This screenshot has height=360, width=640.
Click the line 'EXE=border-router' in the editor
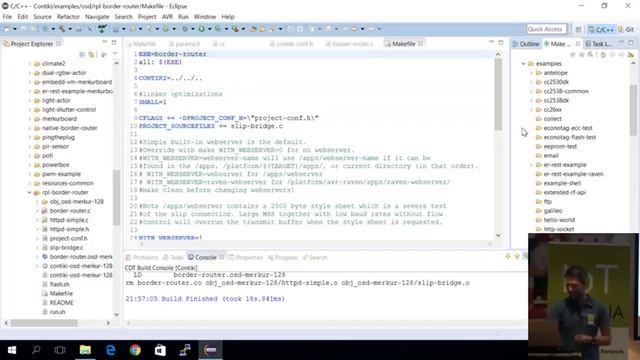pos(173,54)
